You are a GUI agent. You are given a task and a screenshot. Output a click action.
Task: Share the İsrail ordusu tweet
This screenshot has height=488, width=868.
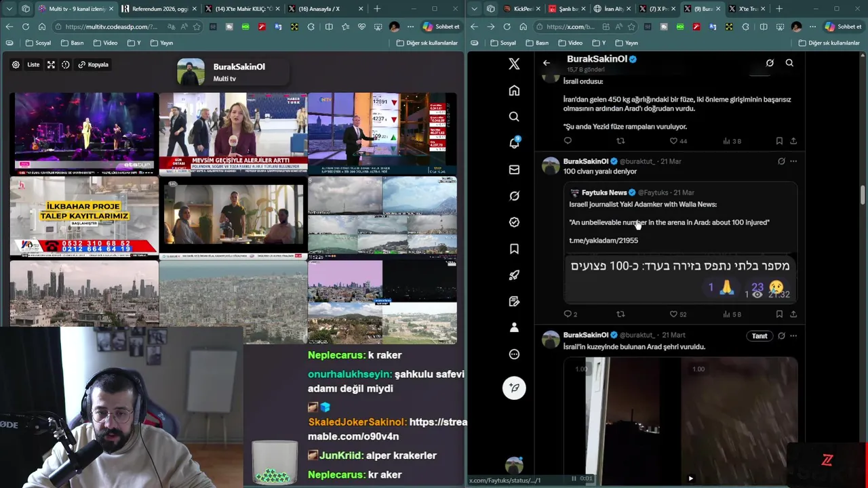pyautogui.click(x=793, y=141)
